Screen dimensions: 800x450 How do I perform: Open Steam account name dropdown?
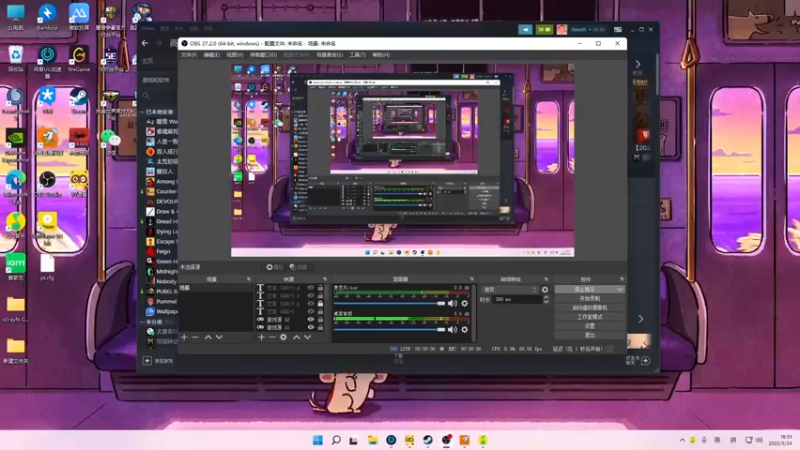pyautogui.click(x=588, y=30)
